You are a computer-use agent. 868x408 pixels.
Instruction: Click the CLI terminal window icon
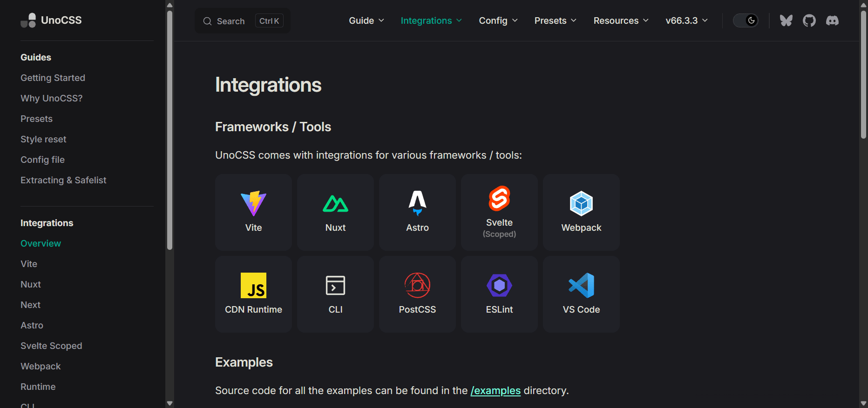point(335,285)
